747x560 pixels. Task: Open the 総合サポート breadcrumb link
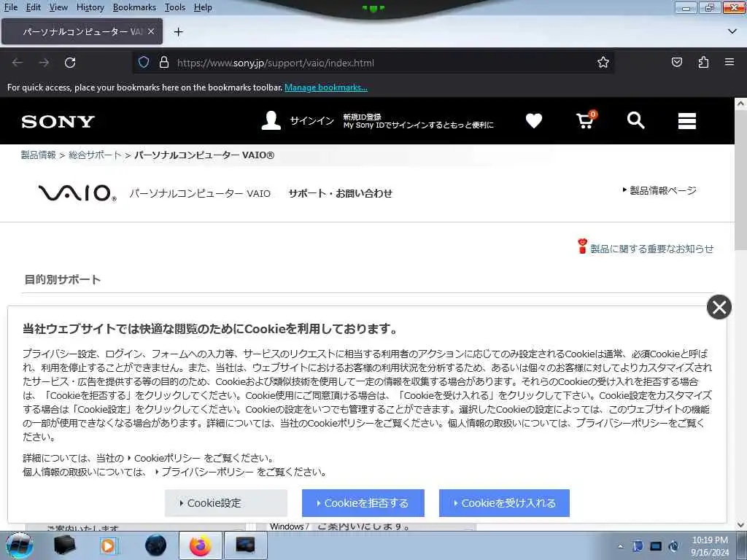pos(96,155)
